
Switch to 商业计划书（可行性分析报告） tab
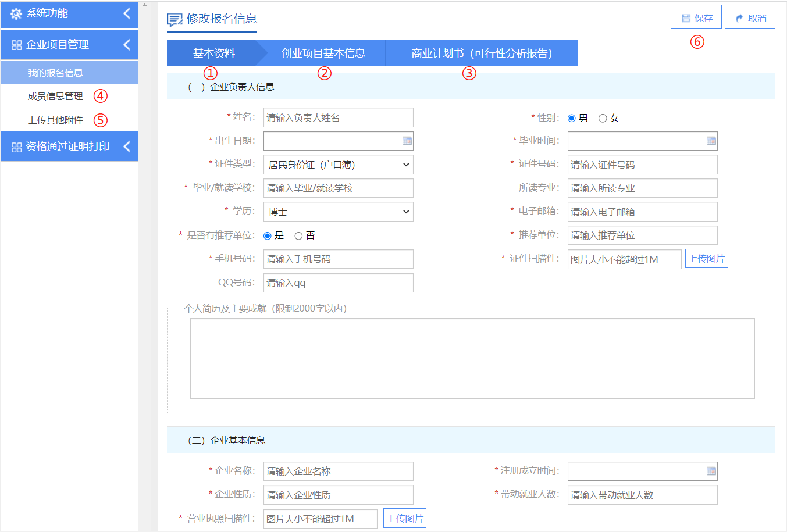(482, 53)
